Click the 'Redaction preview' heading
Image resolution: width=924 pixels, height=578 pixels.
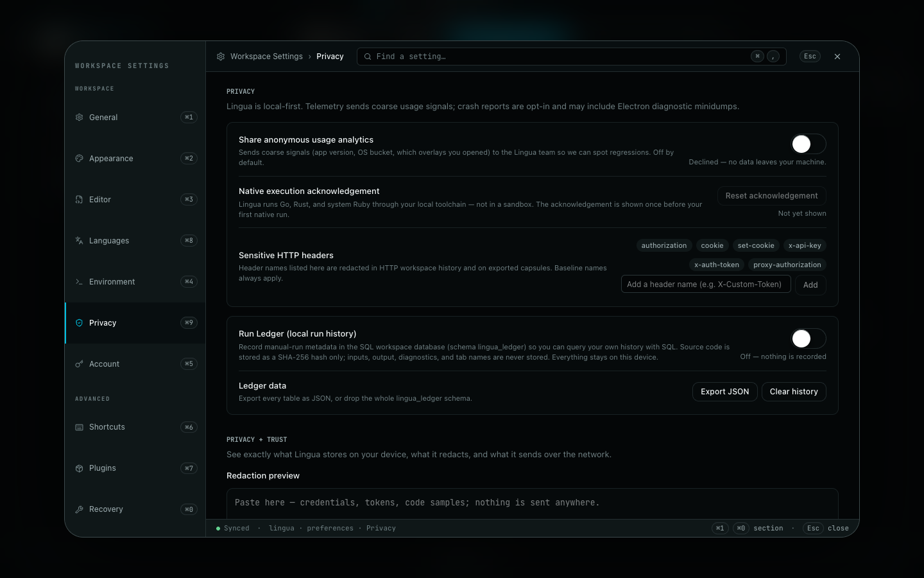[263, 476]
